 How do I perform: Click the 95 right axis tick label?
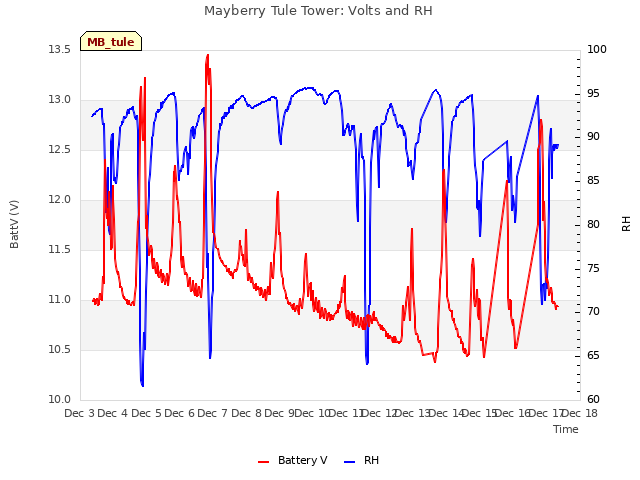click(593, 93)
